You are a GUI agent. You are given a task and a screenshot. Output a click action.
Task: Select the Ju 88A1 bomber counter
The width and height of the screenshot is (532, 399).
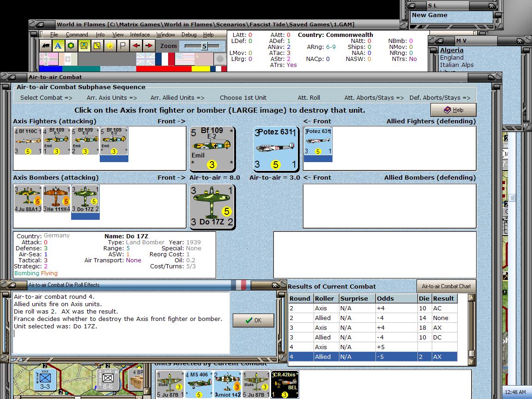[x=28, y=199]
